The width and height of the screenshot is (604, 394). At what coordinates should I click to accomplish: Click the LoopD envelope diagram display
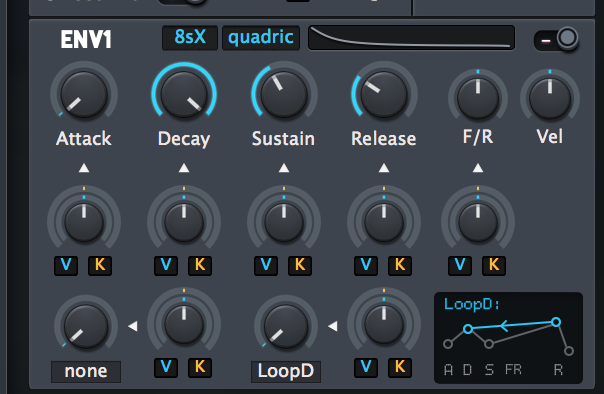[x=508, y=338]
